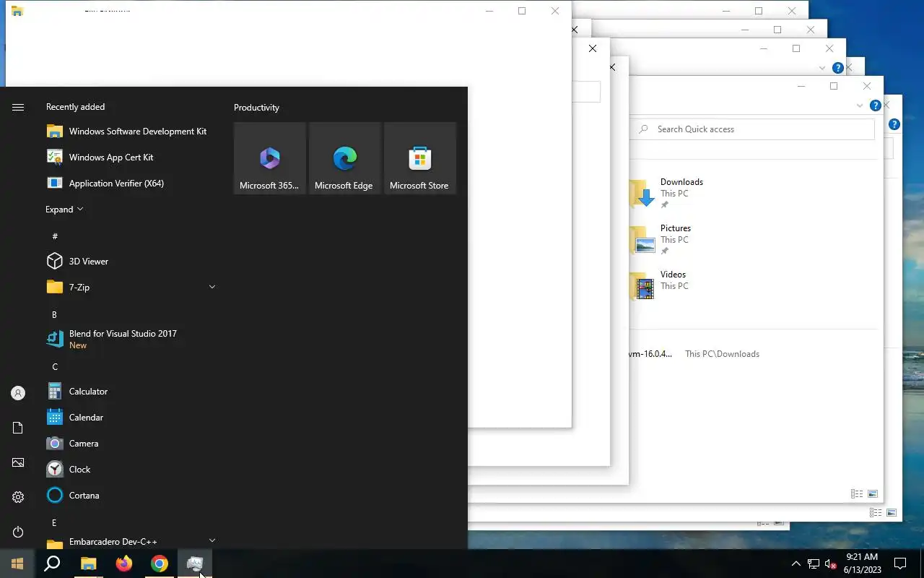The width and height of the screenshot is (924, 578).
Task: Switch to large icons view in Explorer
Action: (873, 494)
